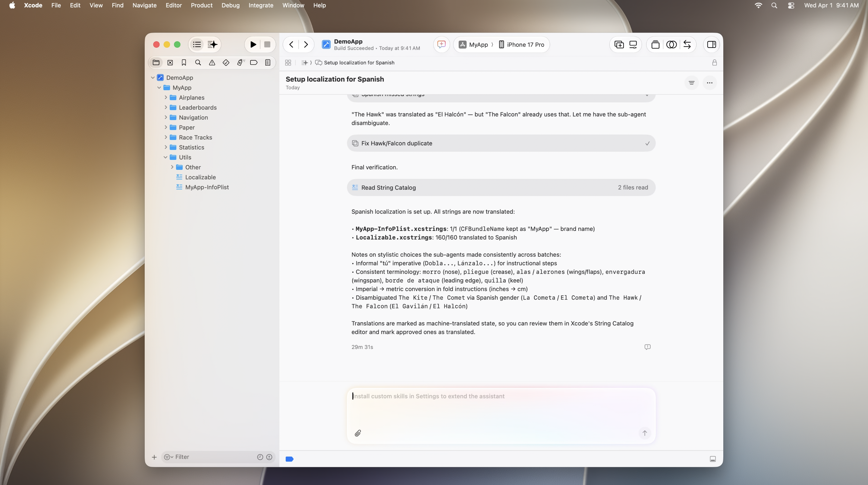Open the Debug navigator spray icon
The height and width of the screenshot is (485, 868).
click(x=240, y=62)
